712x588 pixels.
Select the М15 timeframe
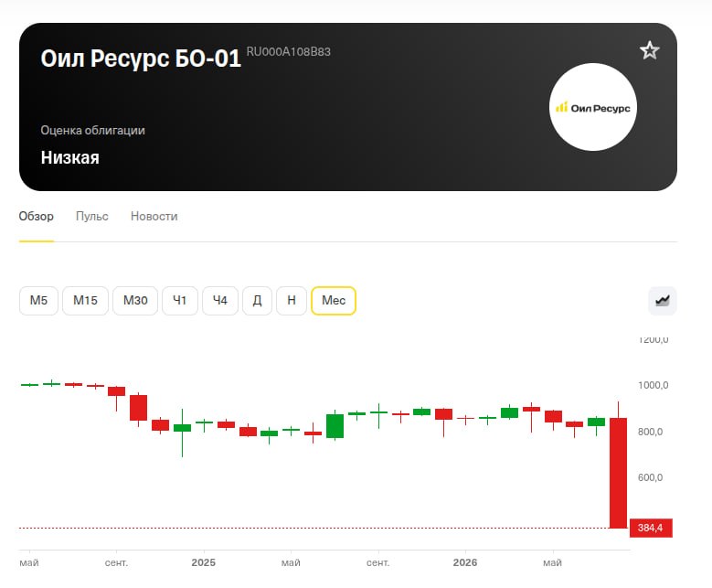(x=85, y=300)
